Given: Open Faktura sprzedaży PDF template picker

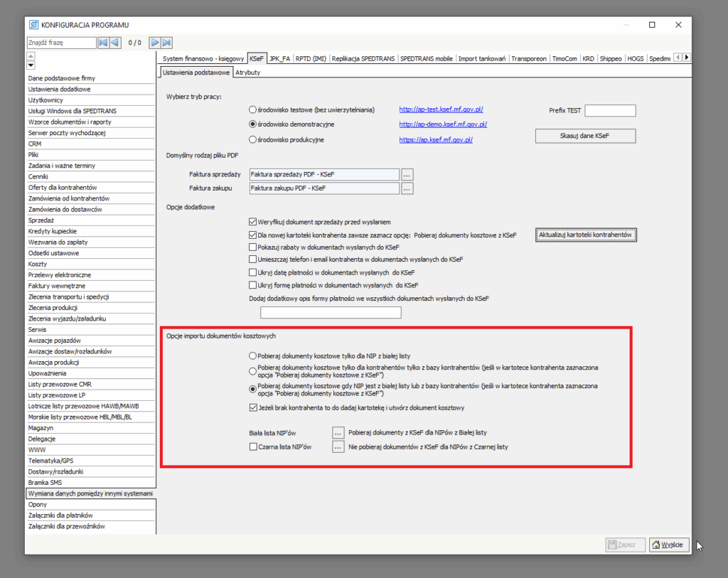Looking at the screenshot, I should click(x=407, y=174).
